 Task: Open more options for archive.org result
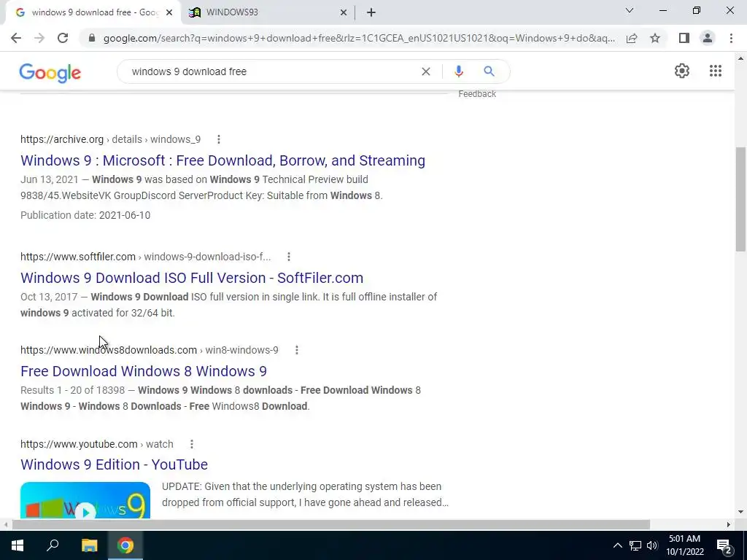coord(219,139)
